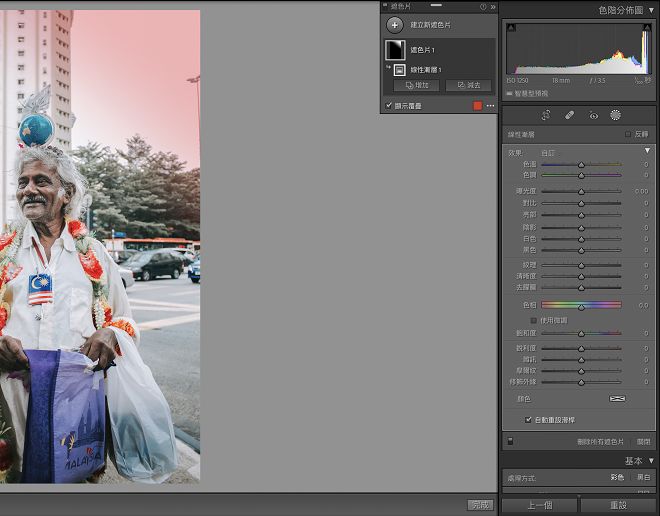Click the hue value field 0.0
Image resolution: width=660 pixels, height=516 pixels.
(x=644, y=306)
